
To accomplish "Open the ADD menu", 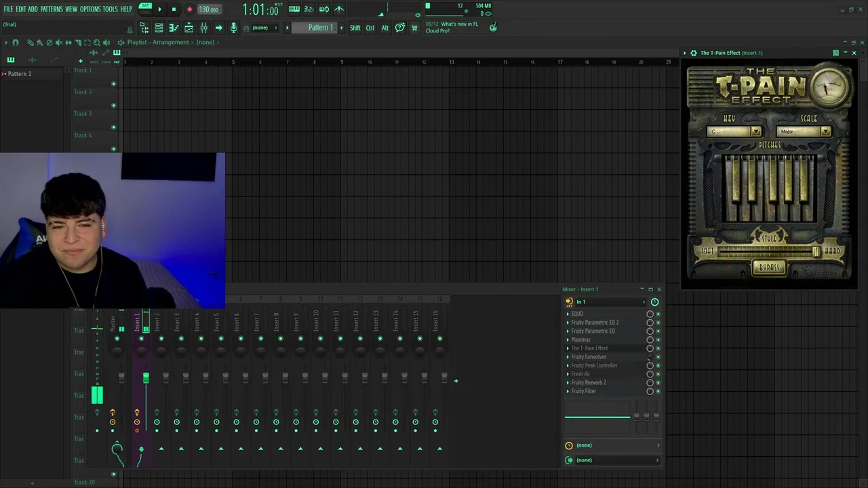I will 33,9.
